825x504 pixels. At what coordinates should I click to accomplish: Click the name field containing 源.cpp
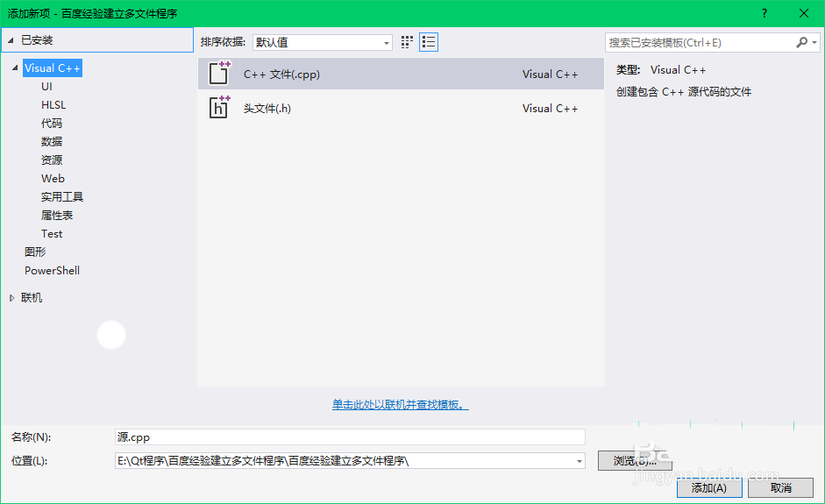pyautogui.click(x=350, y=437)
